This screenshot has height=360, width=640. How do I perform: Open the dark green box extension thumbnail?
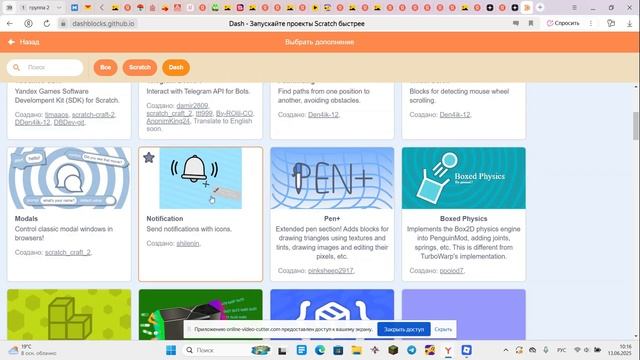click(x=200, y=314)
